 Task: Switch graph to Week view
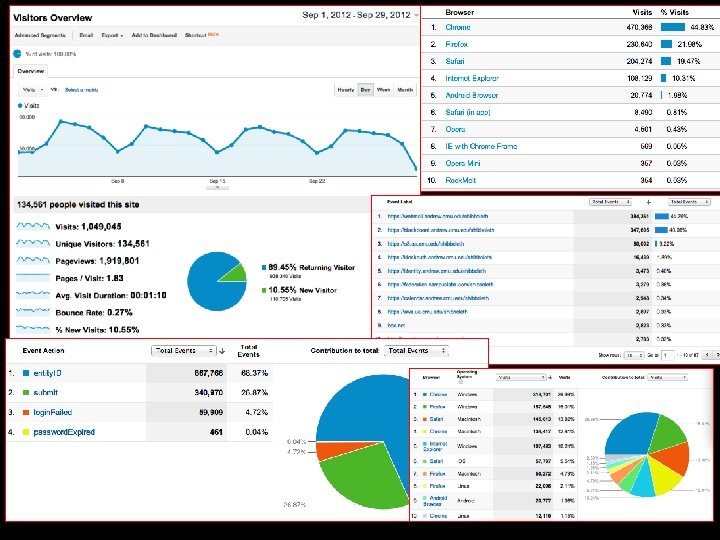383,90
